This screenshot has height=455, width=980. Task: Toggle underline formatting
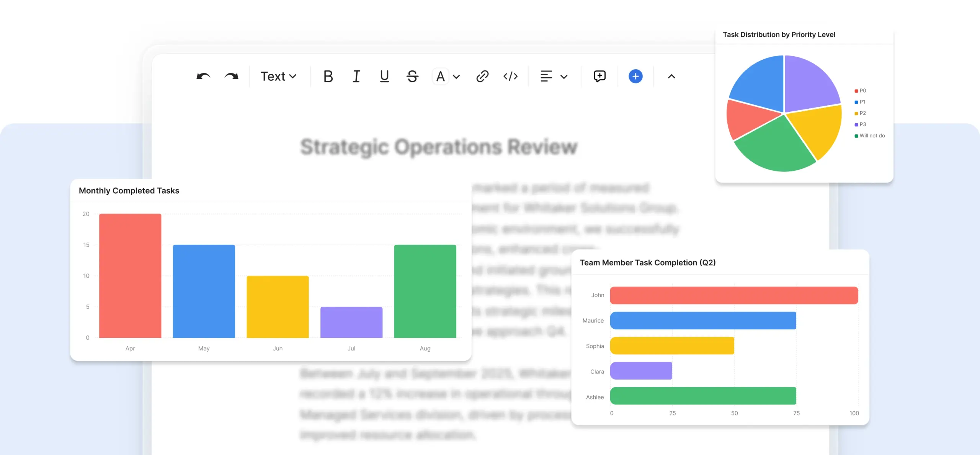coord(384,77)
